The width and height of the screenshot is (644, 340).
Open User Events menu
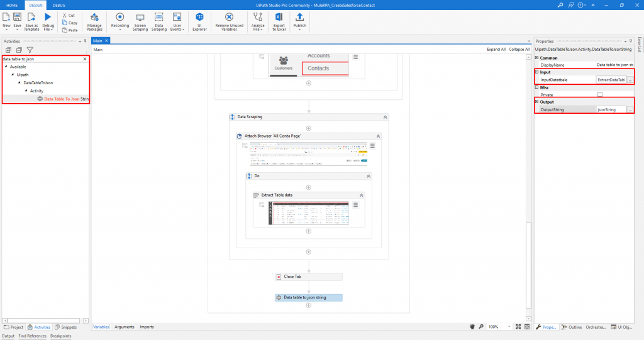pyautogui.click(x=177, y=21)
